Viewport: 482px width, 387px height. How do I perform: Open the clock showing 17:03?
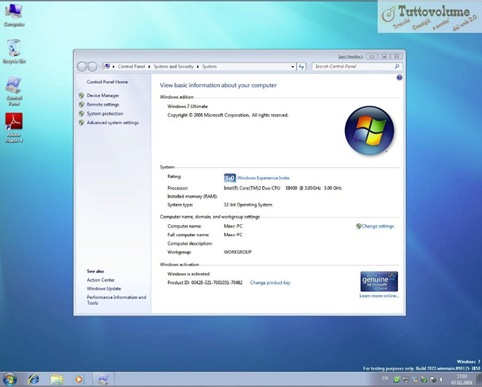(462, 379)
